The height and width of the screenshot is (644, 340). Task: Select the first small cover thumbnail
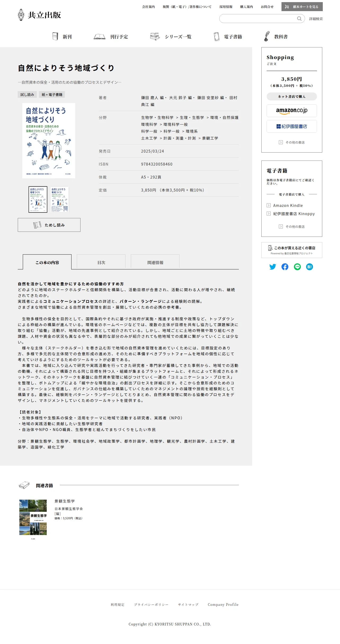coord(38,199)
